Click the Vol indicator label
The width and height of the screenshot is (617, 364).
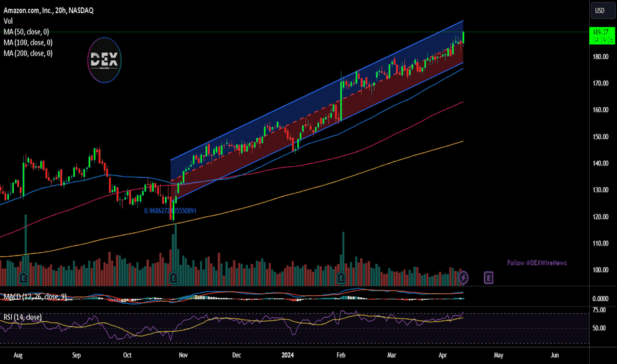(8, 21)
